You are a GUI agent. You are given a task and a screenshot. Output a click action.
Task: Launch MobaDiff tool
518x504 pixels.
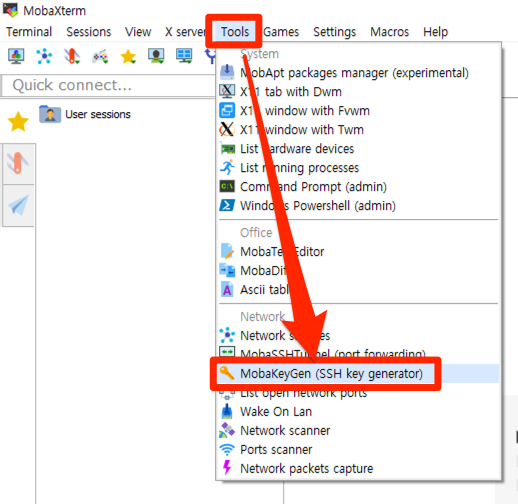(x=358, y=271)
